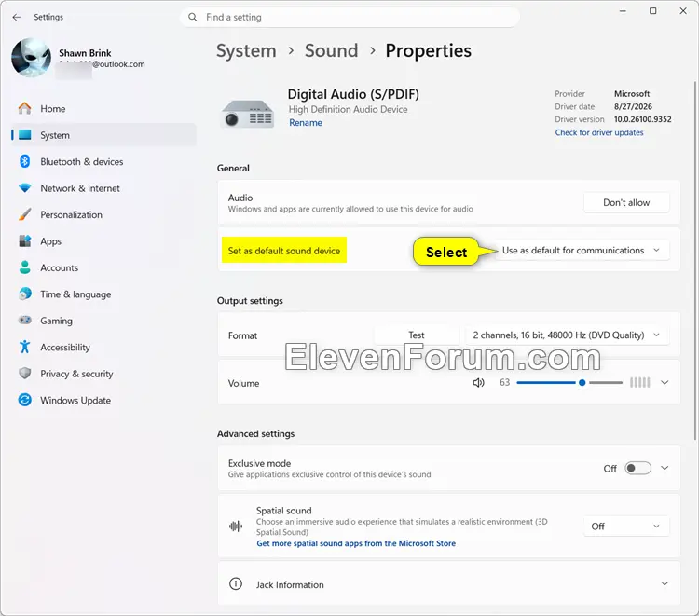Select Time & language in sidebar

103,294
